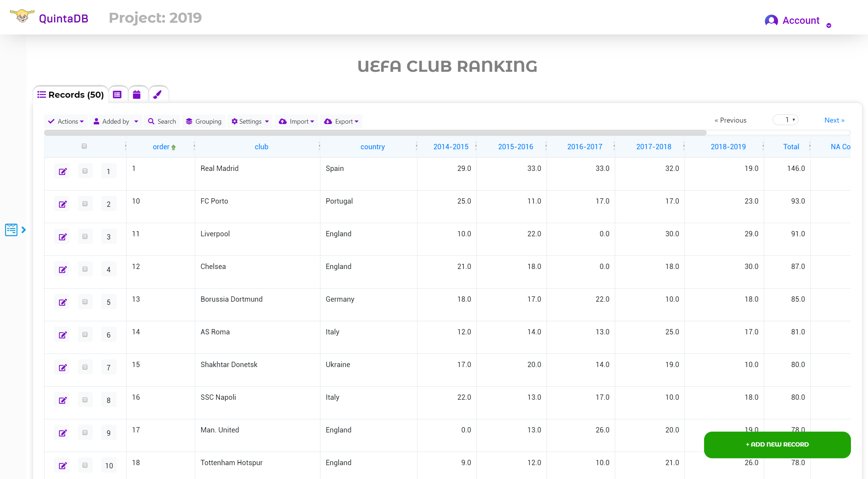Sort by the 2015-2016 column header
Screen dimensions: 868x479
pos(516,147)
